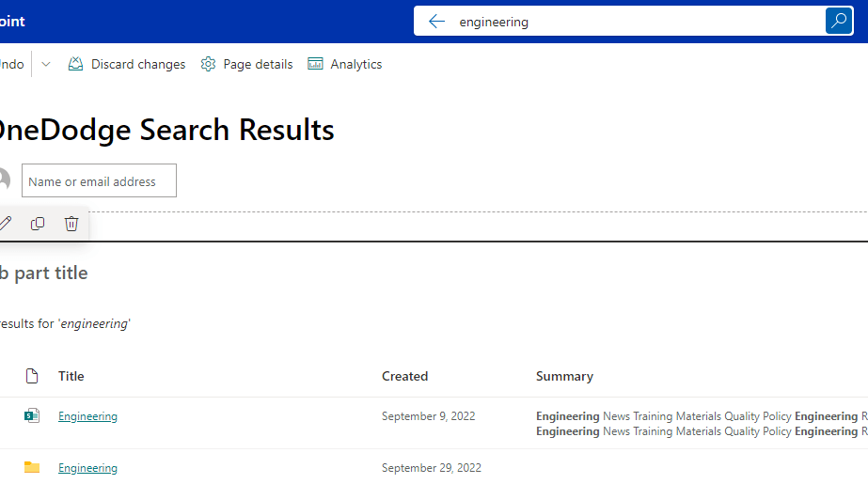
Task: Click the Created column header
Action: [x=404, y=376]
